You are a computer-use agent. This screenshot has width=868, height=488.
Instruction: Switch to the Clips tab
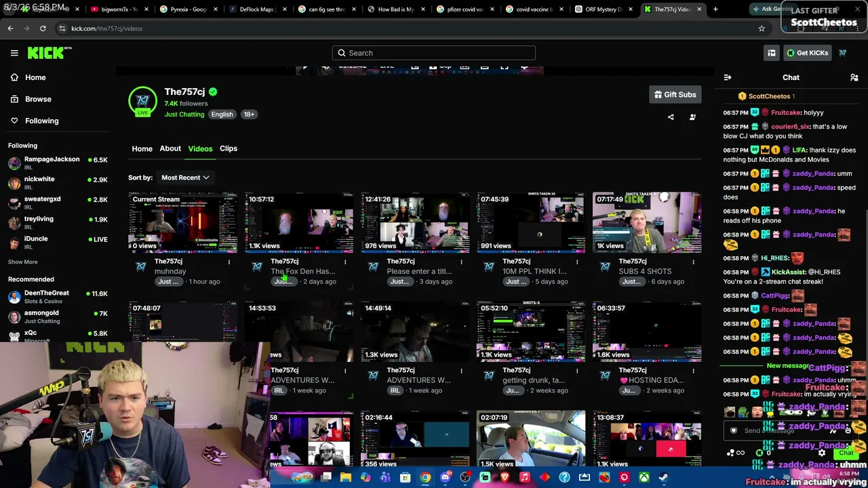coord(229,148)
